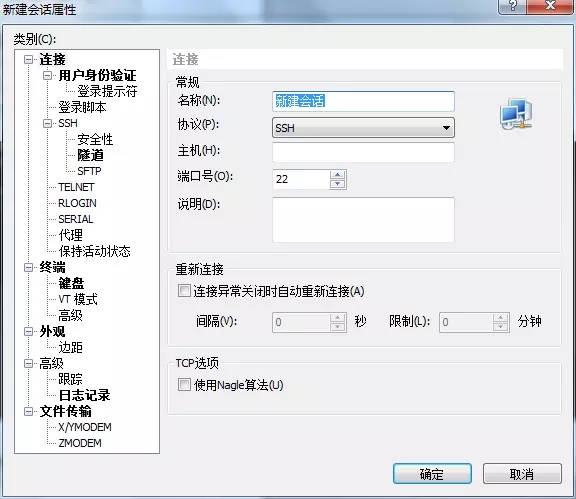Select TELNET in the category tree
The height and width of the screenshot is (499, 576).
tap(76, 187)
